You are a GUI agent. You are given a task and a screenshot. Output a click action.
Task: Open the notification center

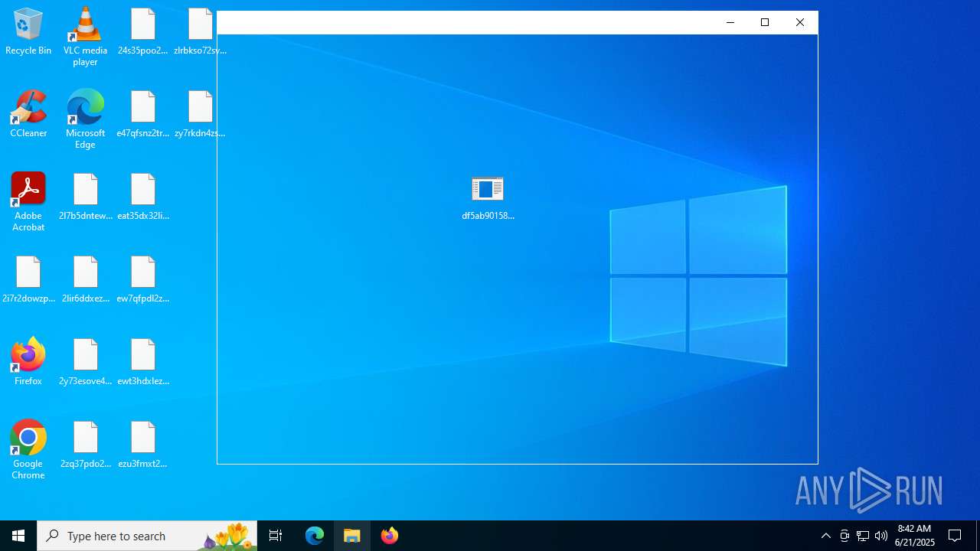(x=955, y=536)
